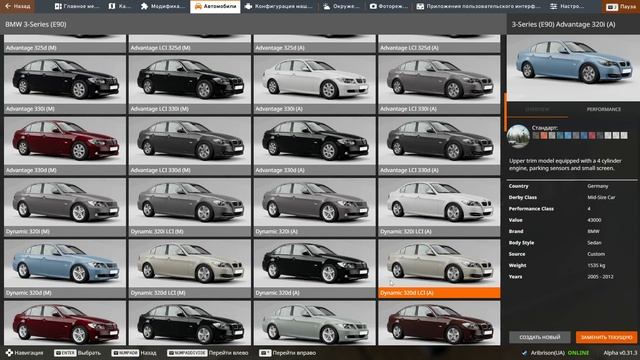Pick the teal paint swatch
The image size is (640, 360).
click(x=560, y=136)
